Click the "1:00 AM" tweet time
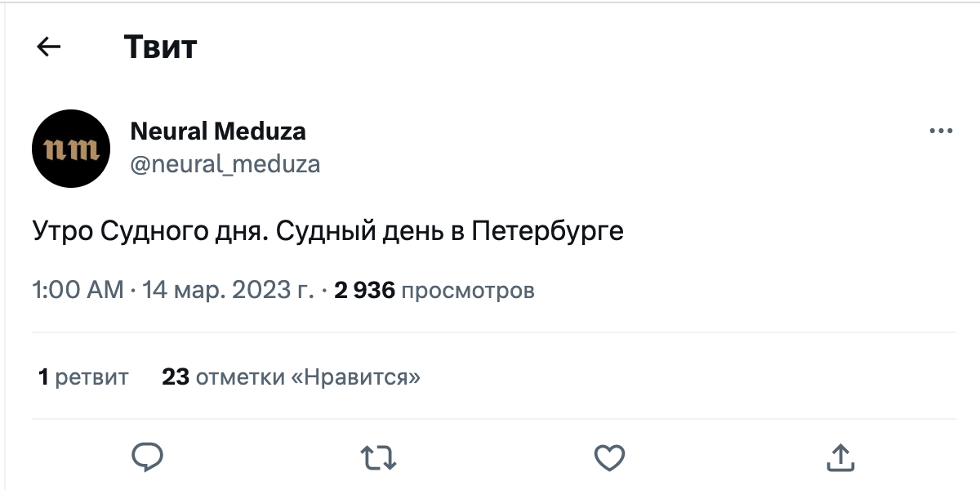Image resolution: width=980 pixels, height=490 pixels. (78, 290)
